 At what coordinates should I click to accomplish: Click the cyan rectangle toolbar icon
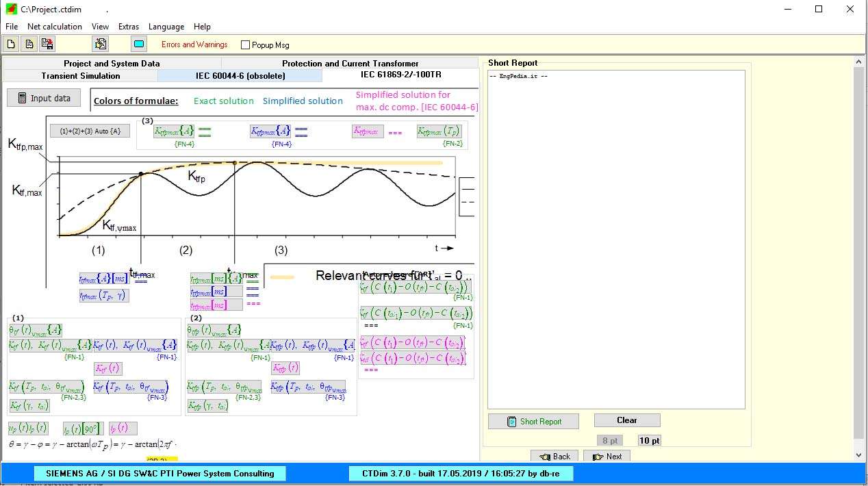point(139,44)
